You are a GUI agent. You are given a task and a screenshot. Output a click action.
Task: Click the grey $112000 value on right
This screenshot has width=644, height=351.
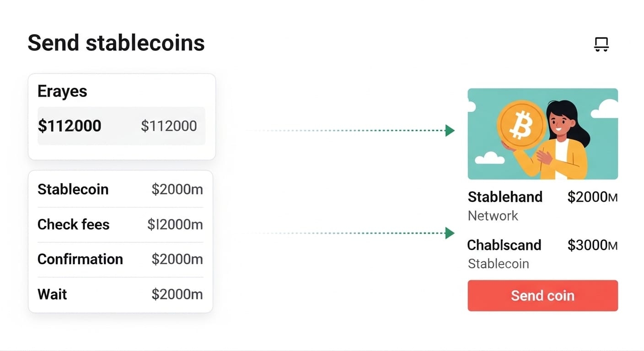tap(169, 126)
